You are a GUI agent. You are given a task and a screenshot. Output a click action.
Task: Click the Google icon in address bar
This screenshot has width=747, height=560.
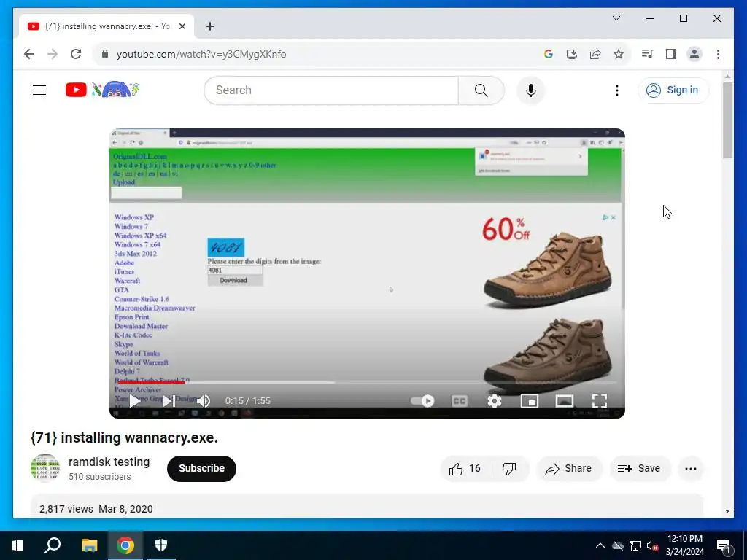(x=549, y=54)
